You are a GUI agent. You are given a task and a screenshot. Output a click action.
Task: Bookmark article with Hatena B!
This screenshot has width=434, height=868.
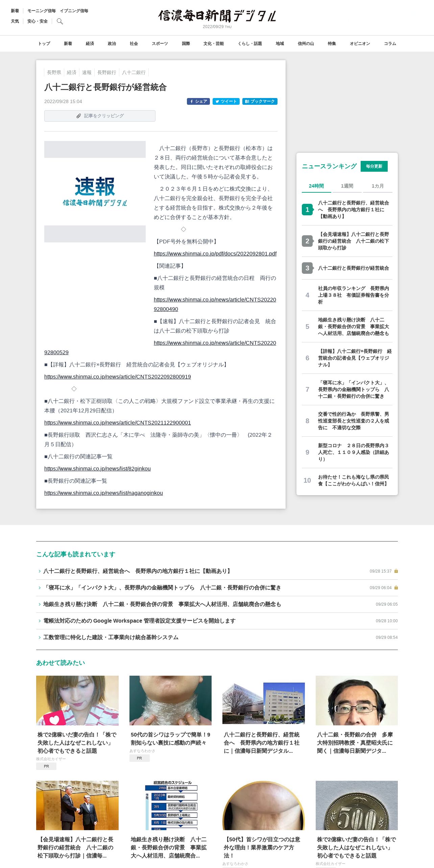pyautogui.click(x=260, y=101)
